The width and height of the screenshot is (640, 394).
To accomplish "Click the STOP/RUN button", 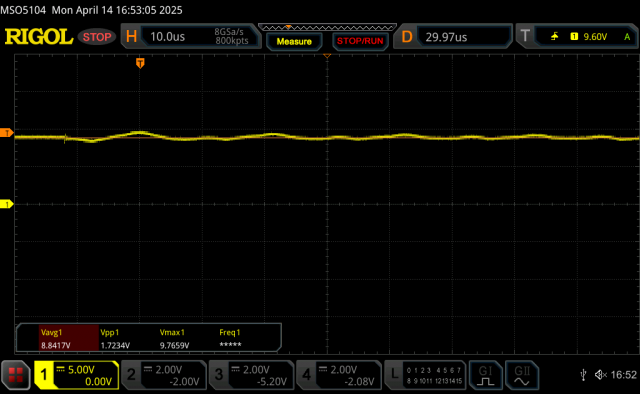I will pyautogui.click(x=360, y=41).
